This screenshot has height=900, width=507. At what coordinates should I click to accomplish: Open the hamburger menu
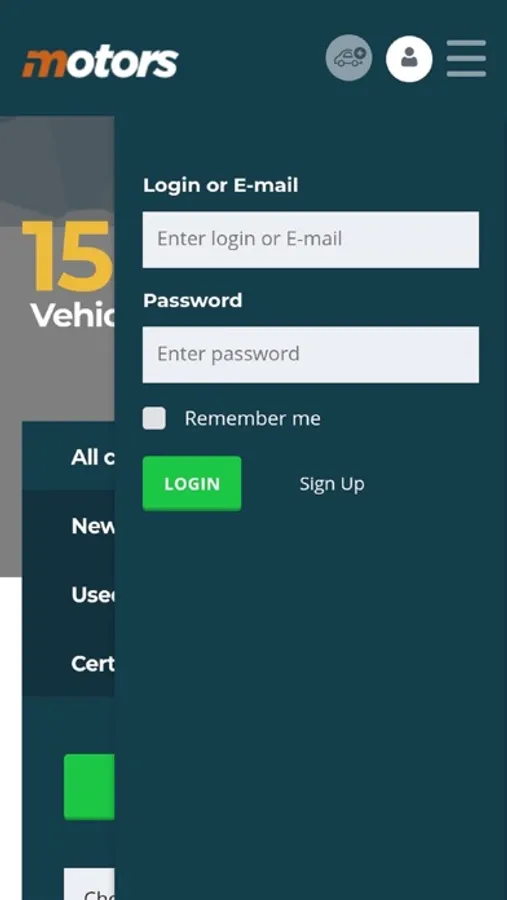pyautogui.click(x=466, y=58)
